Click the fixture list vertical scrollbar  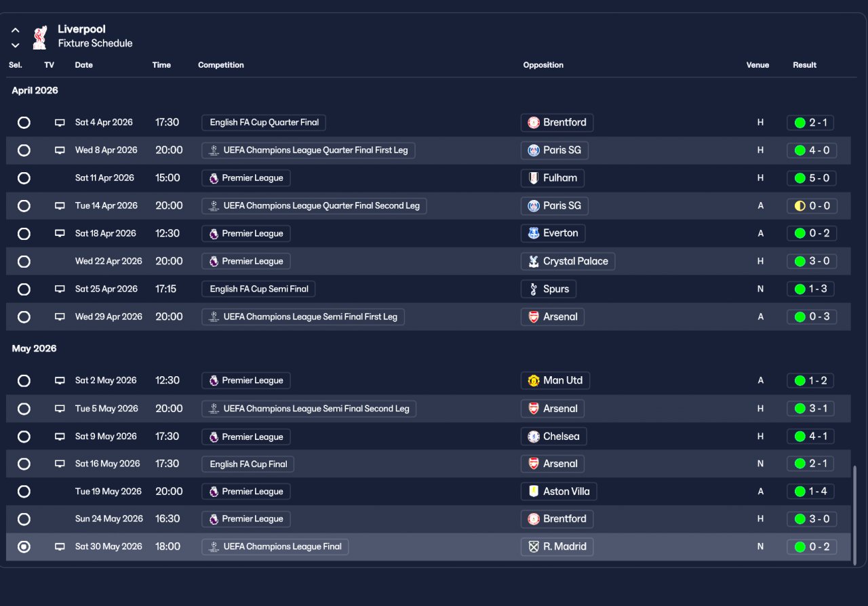pos(855,514)
